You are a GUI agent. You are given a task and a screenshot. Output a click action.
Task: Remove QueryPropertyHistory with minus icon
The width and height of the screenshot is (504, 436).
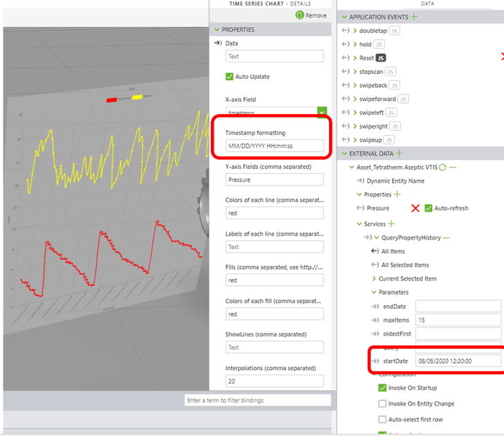446,238
